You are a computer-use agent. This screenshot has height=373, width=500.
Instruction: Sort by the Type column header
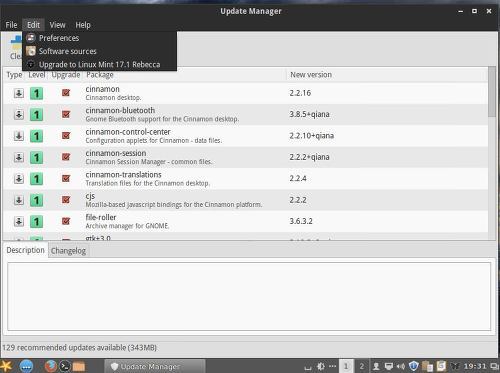(x=14, y=75)
